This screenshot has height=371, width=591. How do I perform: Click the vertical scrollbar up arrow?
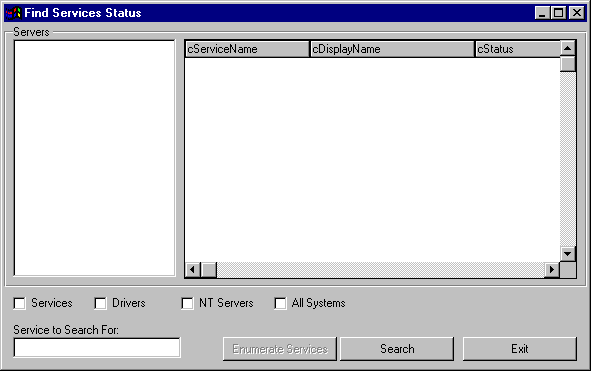568,48
